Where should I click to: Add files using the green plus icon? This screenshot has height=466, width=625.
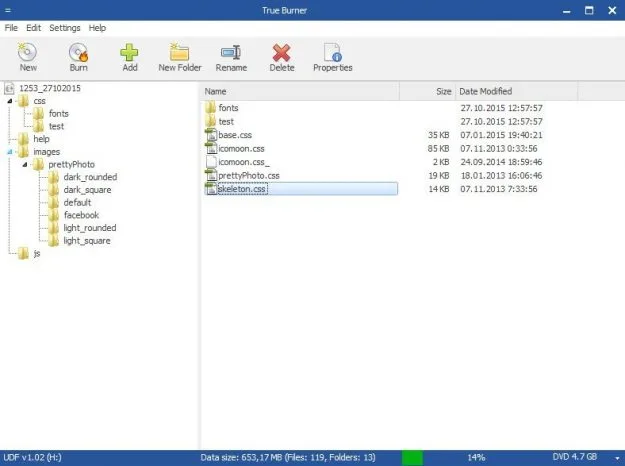coord(130,57)
